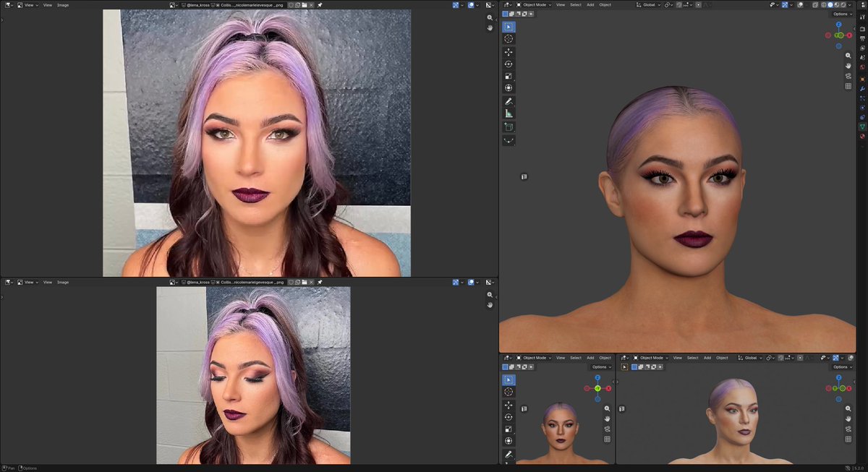Select the Scale tool in bottom-left 3D viewport
Image resolution: width=868 pixels, height=472 pixels.
[509, 429]
